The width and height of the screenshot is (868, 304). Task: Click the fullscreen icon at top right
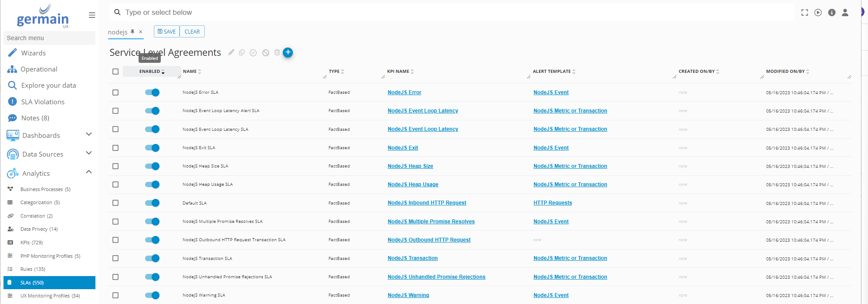point(804,13)
